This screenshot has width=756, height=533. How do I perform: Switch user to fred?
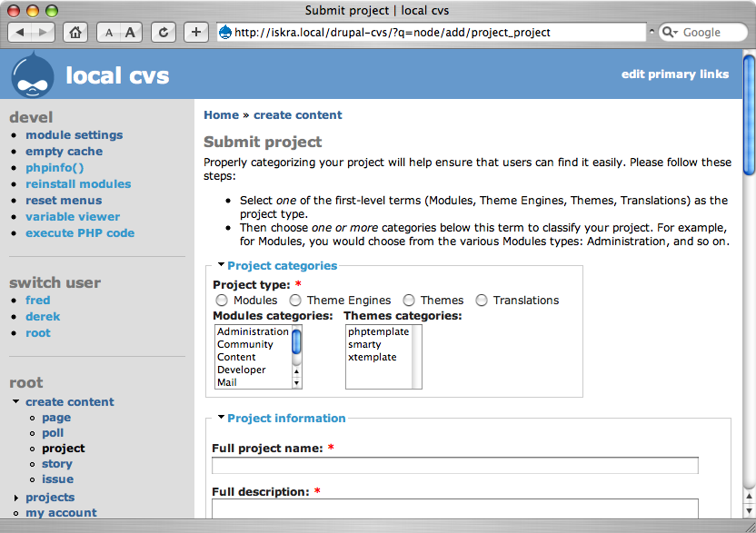(x=37, y=301)
